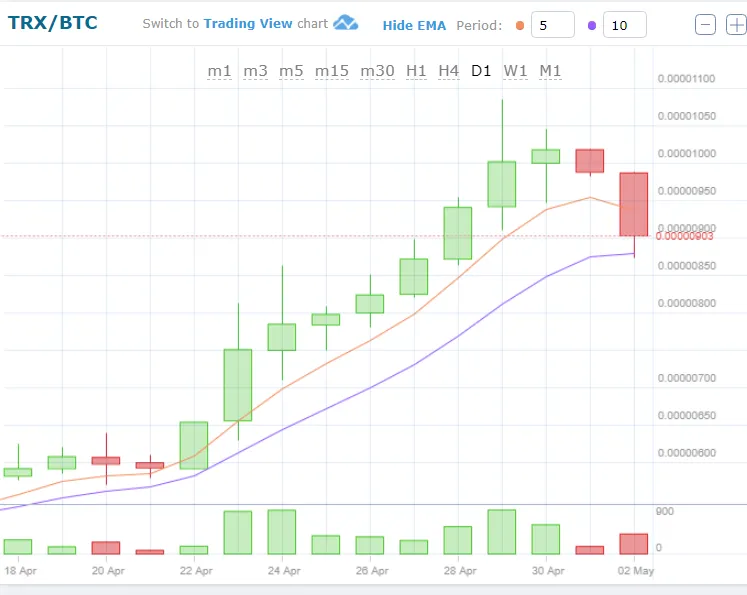The image size is (747, 595).
Task: Click the green 24 Apr volume bar
Action: 282,532
